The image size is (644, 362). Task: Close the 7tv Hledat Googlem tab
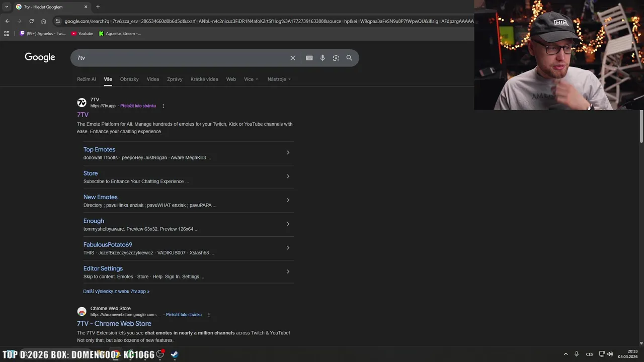coord(86,7)
